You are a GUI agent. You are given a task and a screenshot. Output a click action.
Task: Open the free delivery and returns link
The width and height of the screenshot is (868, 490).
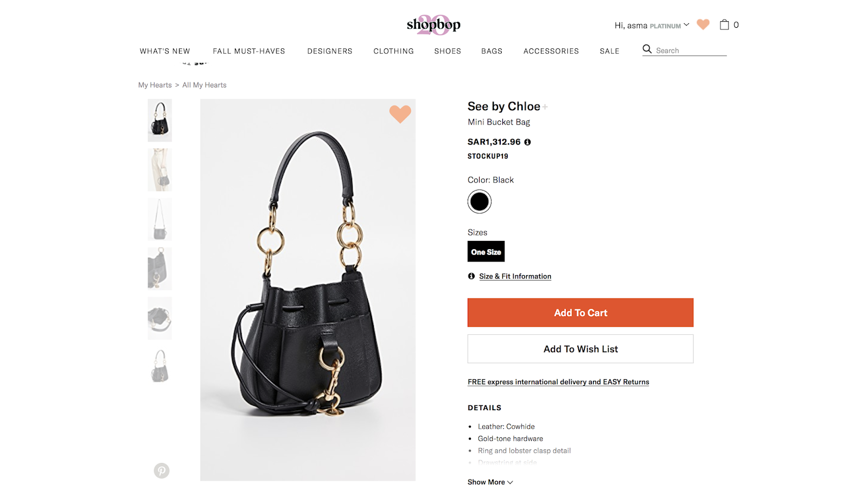558,382
